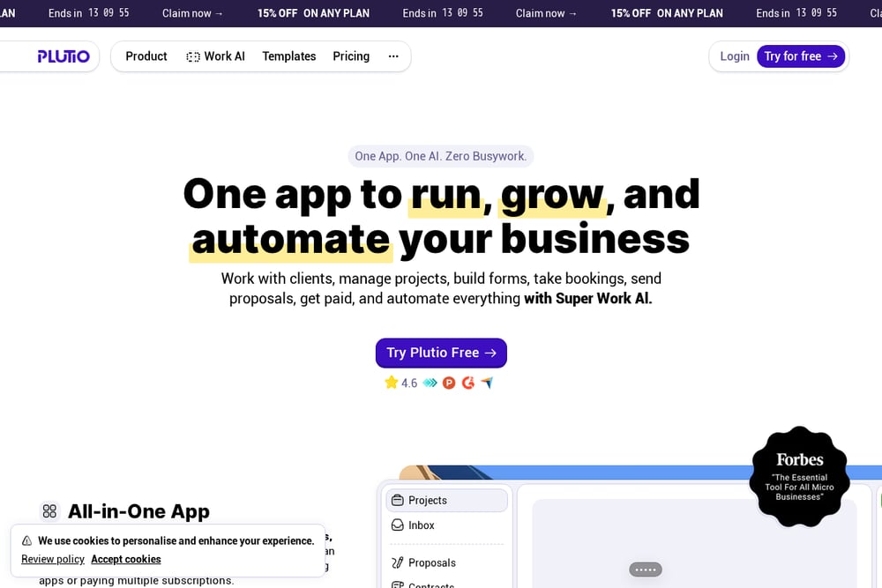
Task: Click the arrow icon in Try Plutio Free
Action: tap(490, 353)
